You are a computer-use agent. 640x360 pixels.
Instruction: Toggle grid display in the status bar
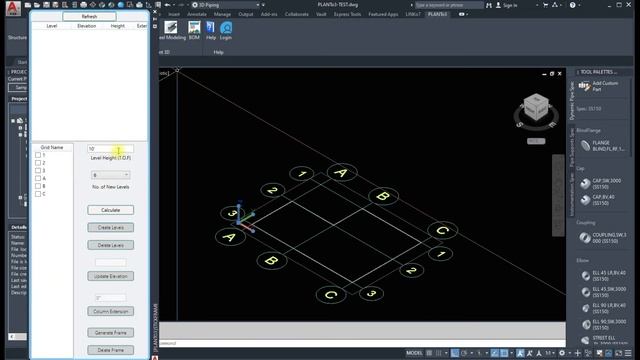[429, 353]
